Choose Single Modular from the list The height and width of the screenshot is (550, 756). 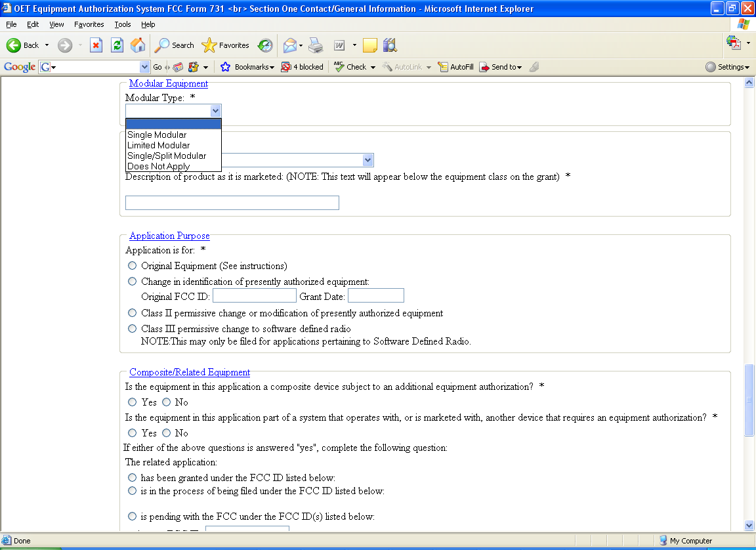click(173, 135)
